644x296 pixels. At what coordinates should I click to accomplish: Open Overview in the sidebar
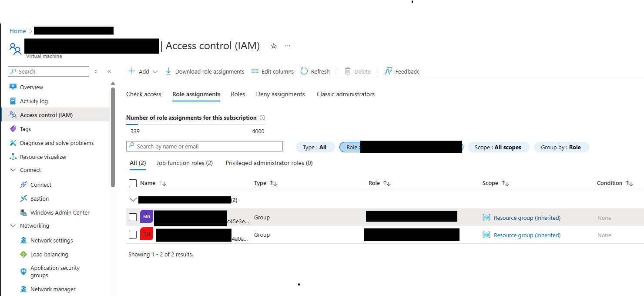coord(31,87)
